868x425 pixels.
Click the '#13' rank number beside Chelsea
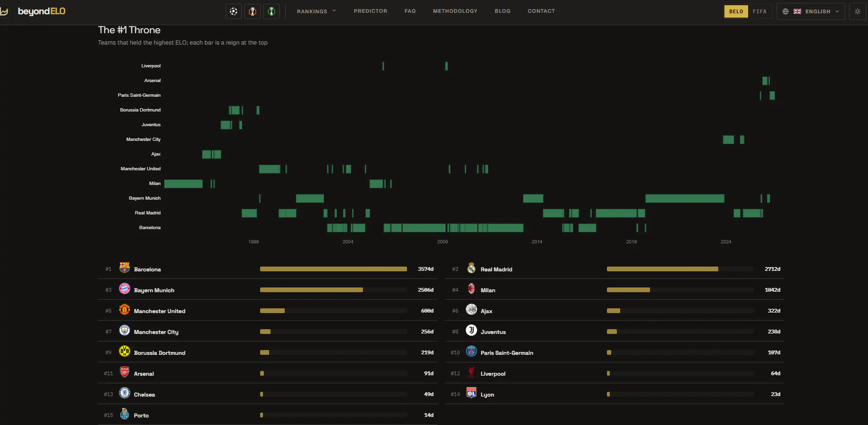coord(108,394)
